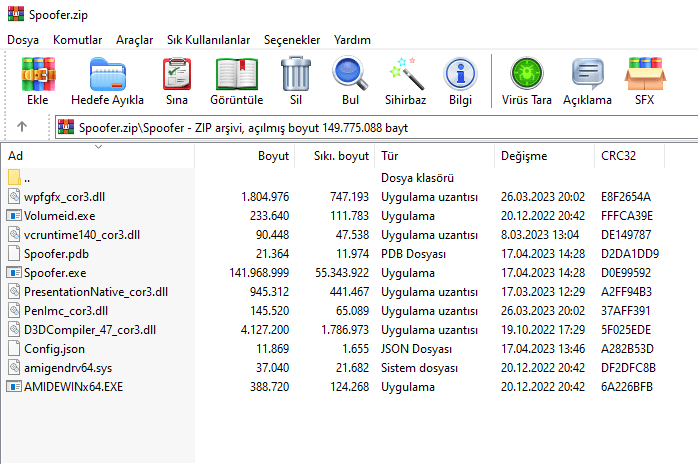Open the Sık Kullanılanlar menu
This screenshot has width=698, height=464.
pos(208,40)
